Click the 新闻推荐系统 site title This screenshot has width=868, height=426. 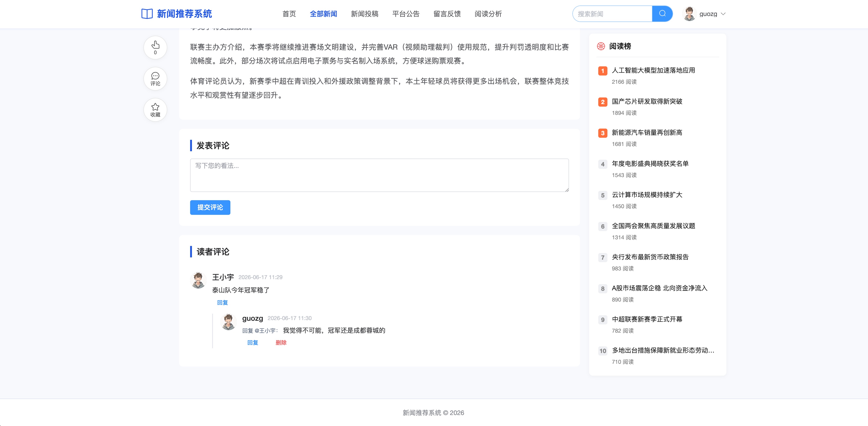184,14
